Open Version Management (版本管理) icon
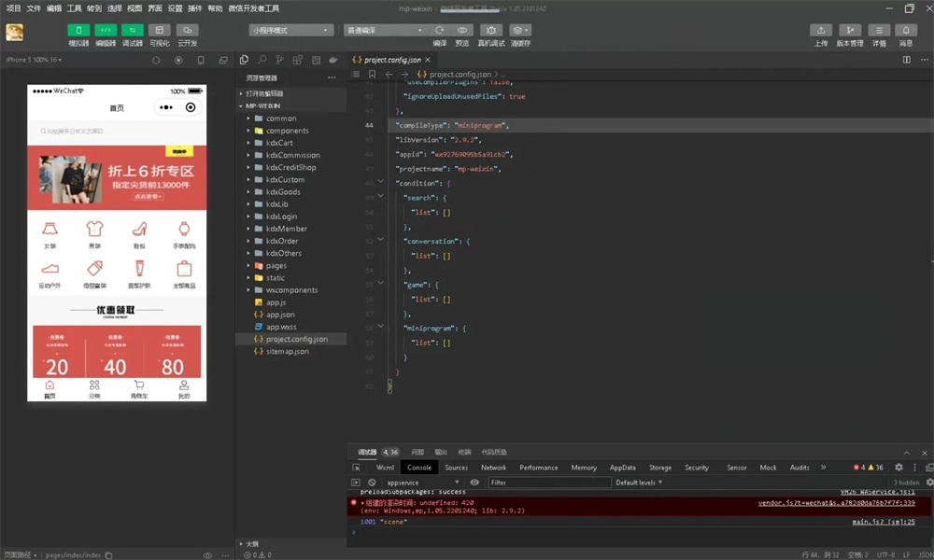Image resolution: width=934 pixels, height=560 pixels. click(x=850, y=31)
